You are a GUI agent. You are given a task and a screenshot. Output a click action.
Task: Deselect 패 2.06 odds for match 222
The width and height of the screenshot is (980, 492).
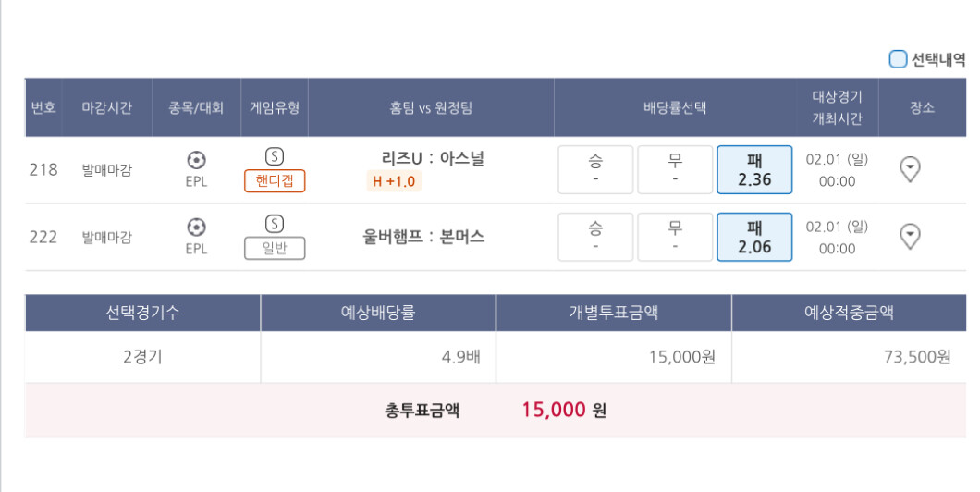[754, 237]
